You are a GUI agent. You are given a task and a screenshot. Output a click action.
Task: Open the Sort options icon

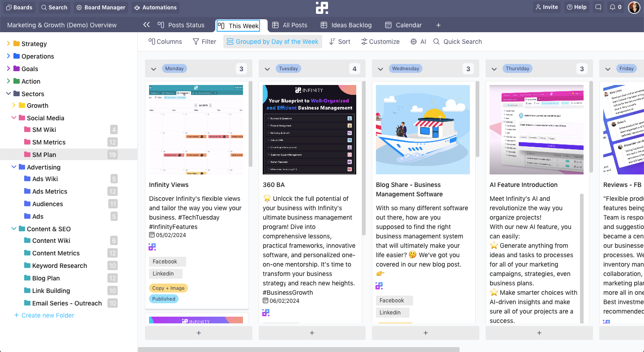pyautogui.click(x=333, y=41)
